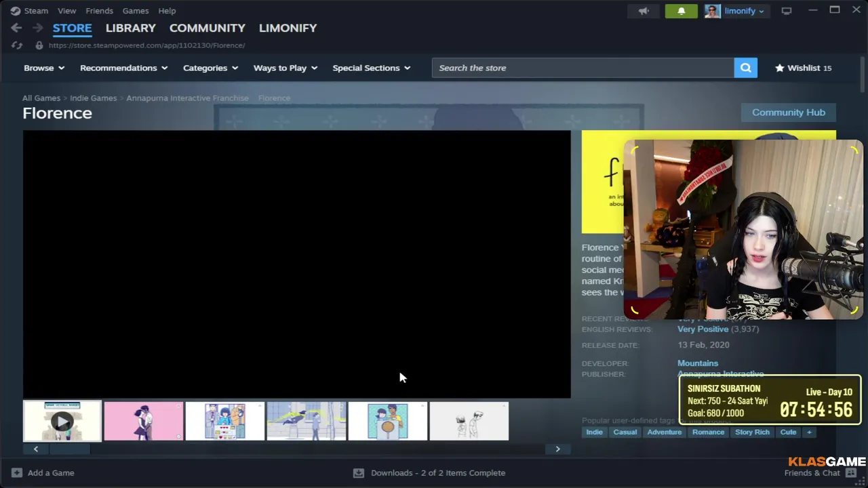Select the Indie tag
The image size is (868, 488).
[594, 432]
